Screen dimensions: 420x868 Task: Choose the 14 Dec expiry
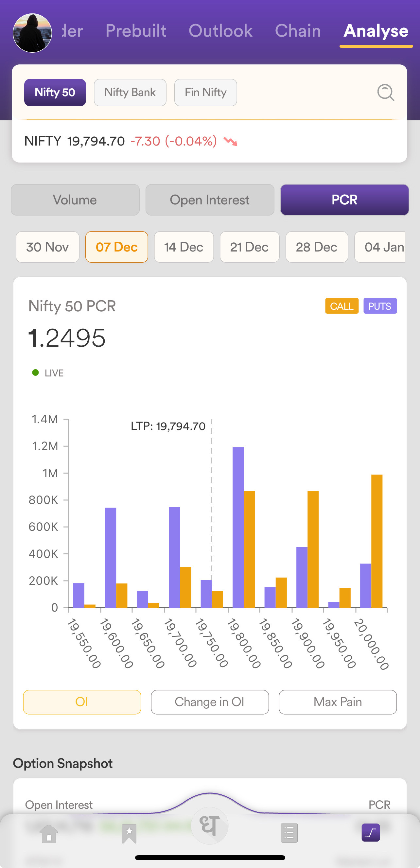184,247
